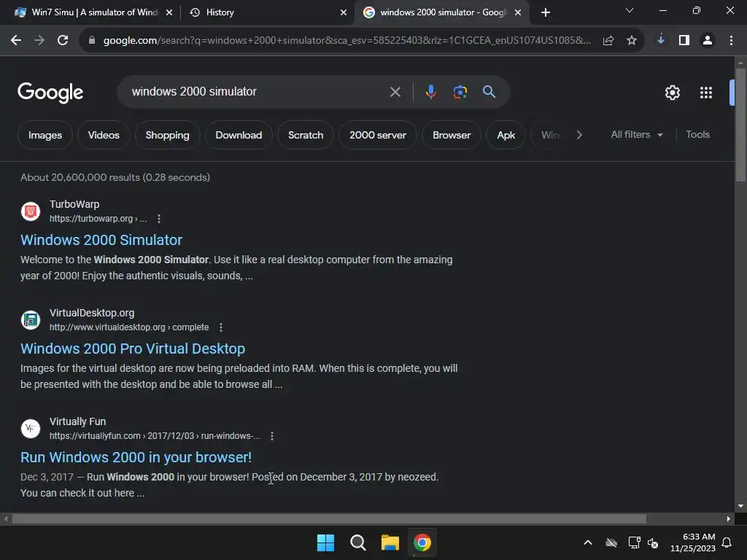Click Virtually Fun site favicon
Image resolution: width=747 pixels, height=560 pixels.
coord(31,428)
